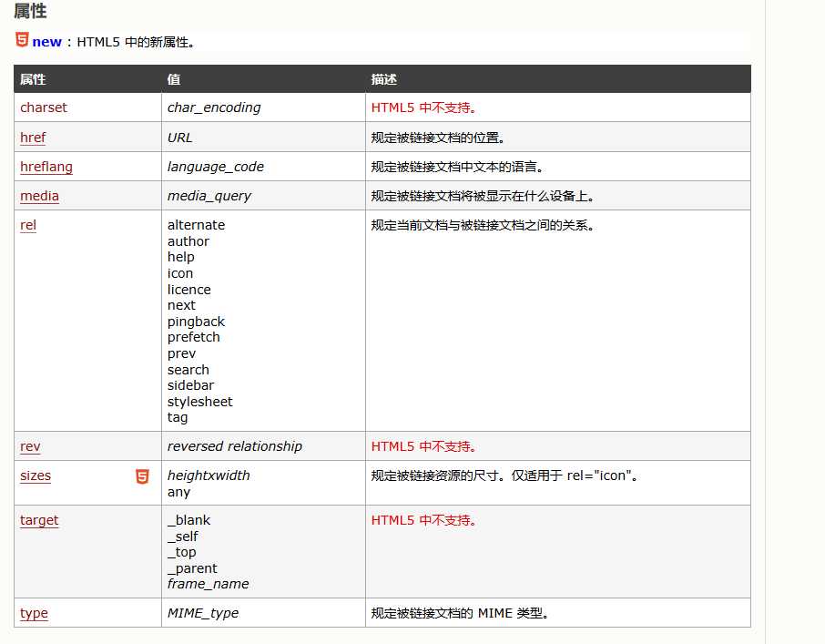Image resolution: width=825 pixels, height=644 pixels.
Task: Click the HTML5 badge in the sizes row
Action: 142,476
